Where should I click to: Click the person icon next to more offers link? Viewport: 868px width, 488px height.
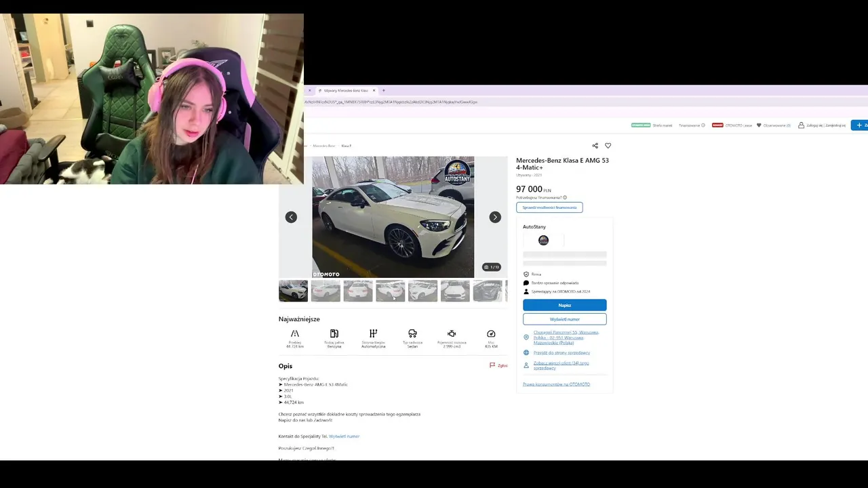click(x=526, y=365)
